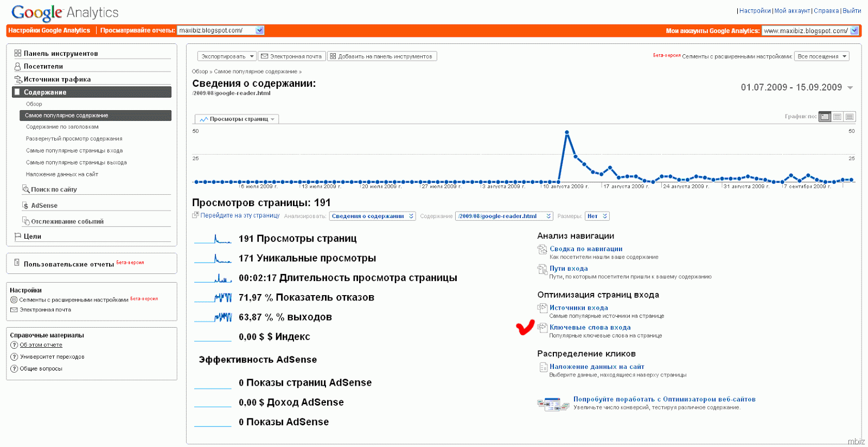Click help icon beside Об этом отчете
Screen dimensions: 868x447
(14, 345)
